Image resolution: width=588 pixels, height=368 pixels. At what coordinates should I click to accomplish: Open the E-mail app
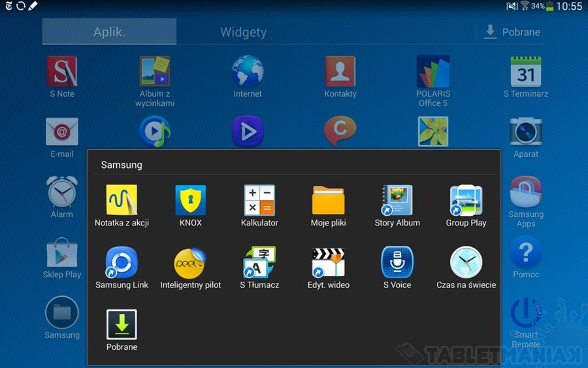pyautogui.click(x=62, y=131)
